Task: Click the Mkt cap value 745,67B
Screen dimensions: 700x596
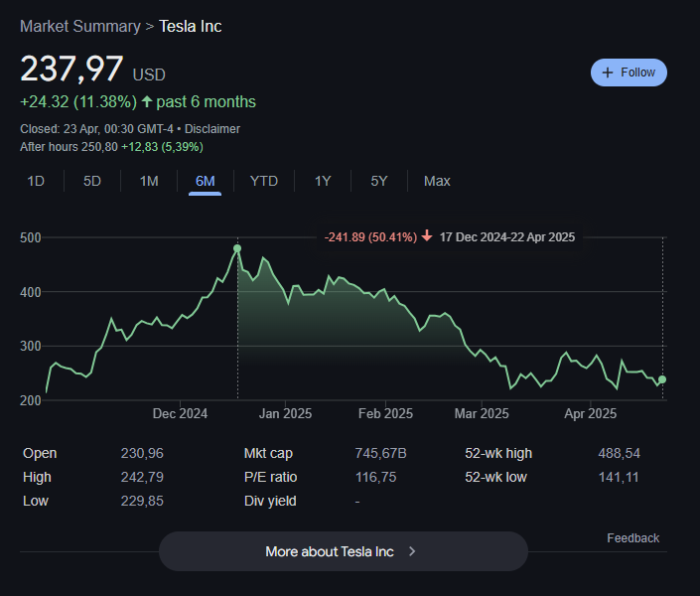Action: tap(381, 453)
